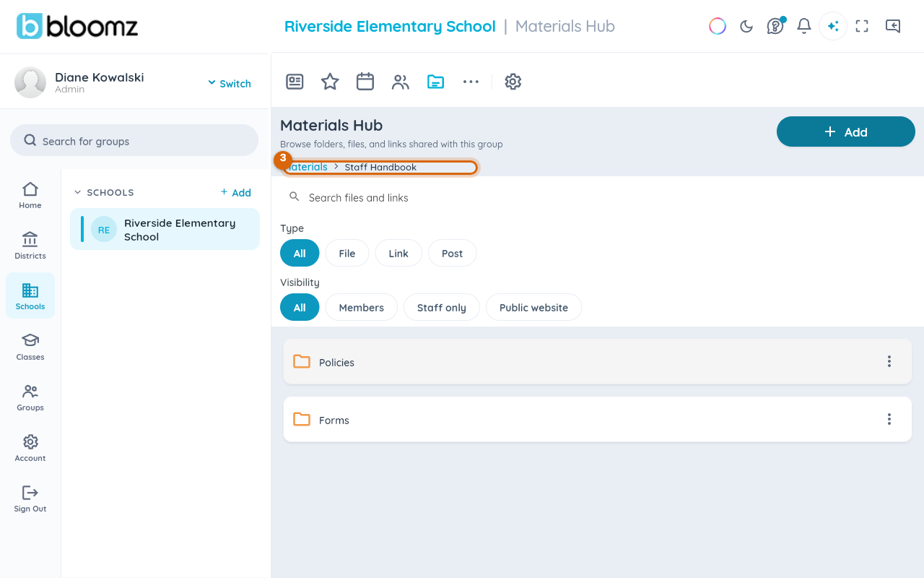Open Classes in sidebar
The height and width of the screenshot is (578, 924).
click(x=30, y=347)
